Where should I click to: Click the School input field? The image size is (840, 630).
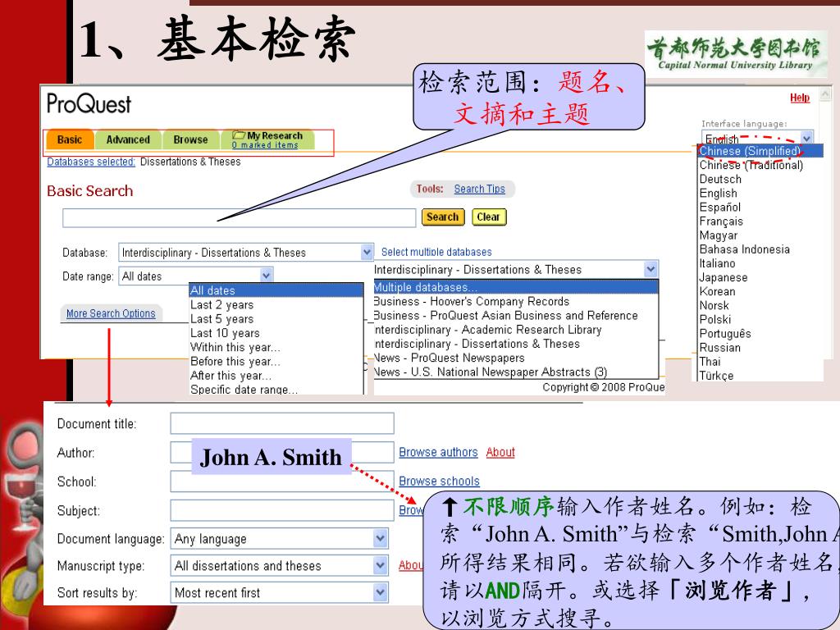coord(282,481)
